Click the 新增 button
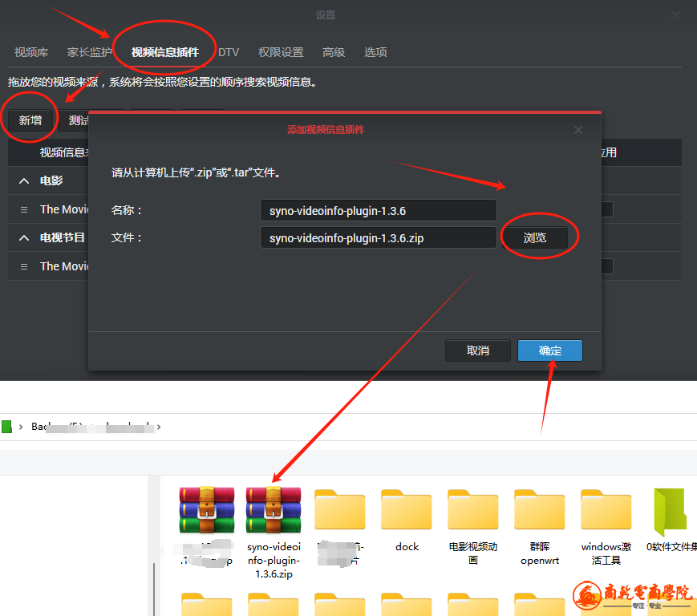 click(30, 120)
